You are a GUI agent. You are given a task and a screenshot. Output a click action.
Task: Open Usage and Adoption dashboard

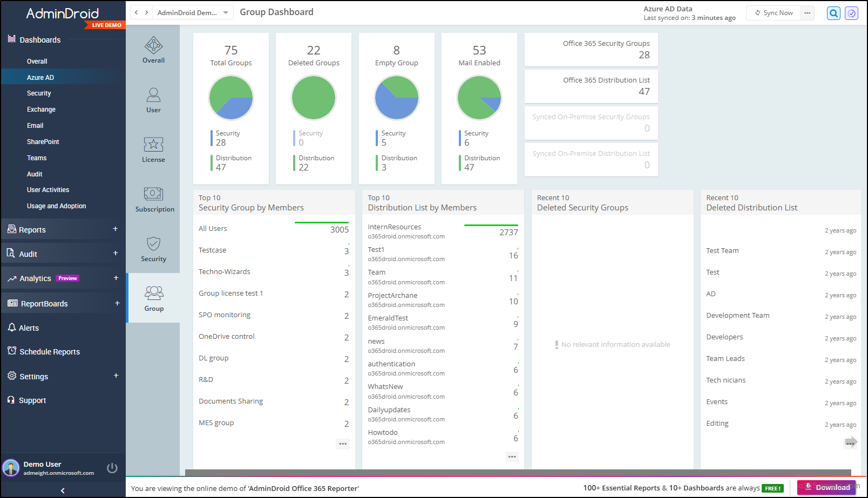pyautogui.click(x=56, y=206)
